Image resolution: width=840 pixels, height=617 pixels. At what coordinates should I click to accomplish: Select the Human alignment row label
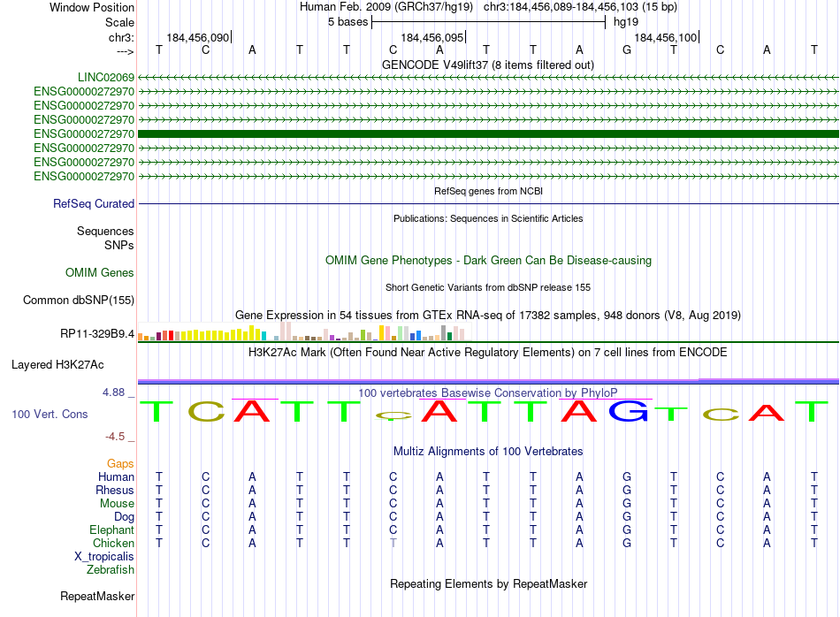click(x=116, y=476)
